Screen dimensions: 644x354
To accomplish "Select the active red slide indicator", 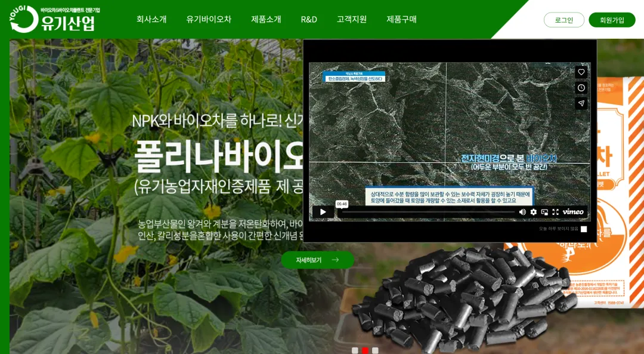I will [365, 350].
